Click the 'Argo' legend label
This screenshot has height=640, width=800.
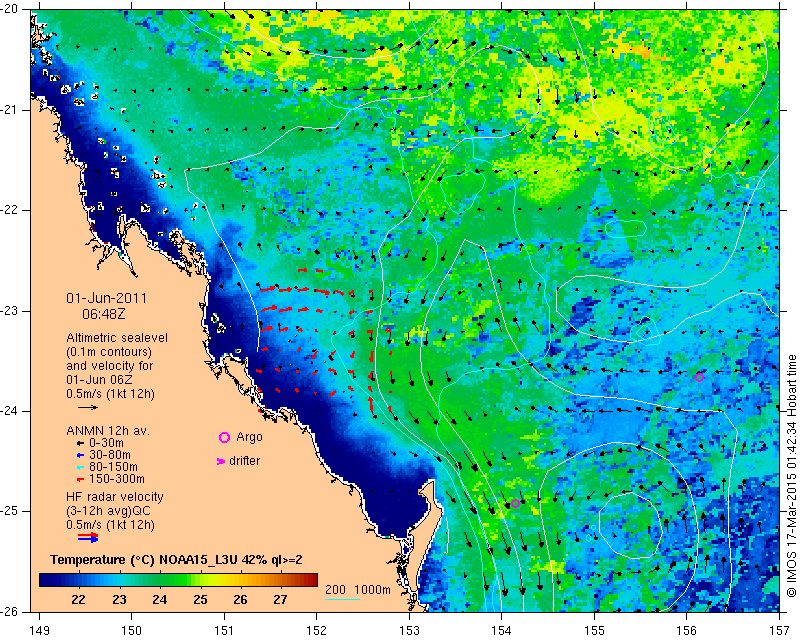(x=249, y=437)
